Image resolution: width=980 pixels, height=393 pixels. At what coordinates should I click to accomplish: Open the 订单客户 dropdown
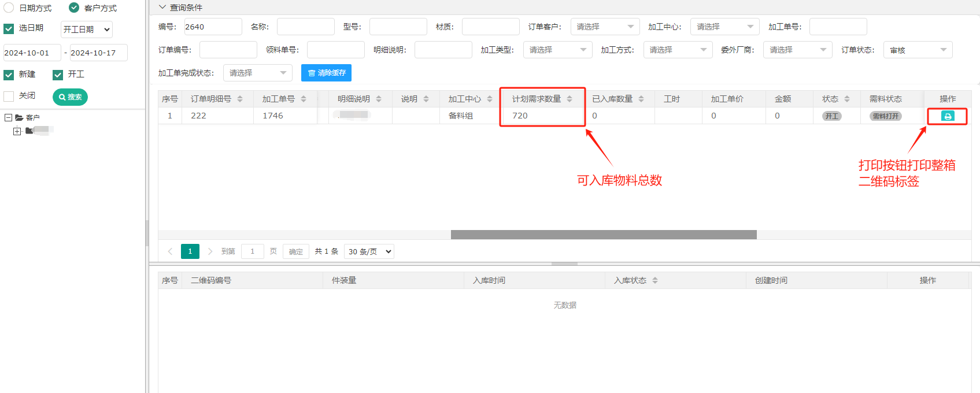pos(605,27)
